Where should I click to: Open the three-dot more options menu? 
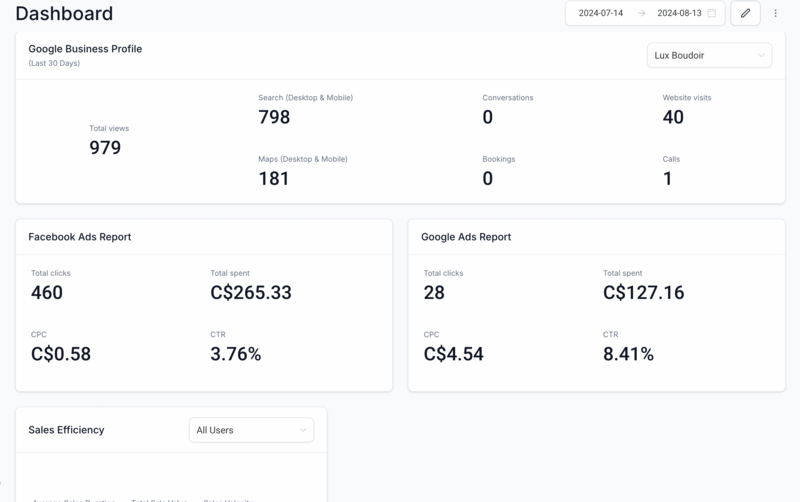click(775, 13)
